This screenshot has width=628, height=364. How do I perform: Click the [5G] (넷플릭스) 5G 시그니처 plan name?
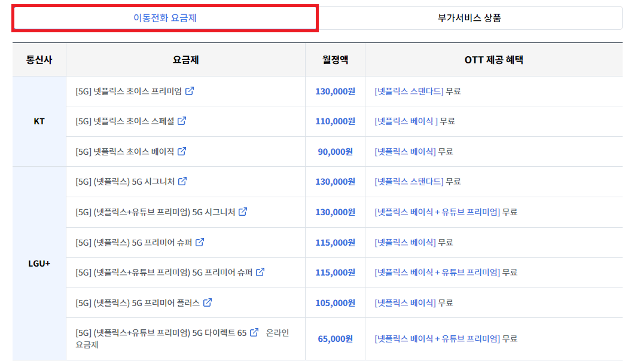coord(125,181)
